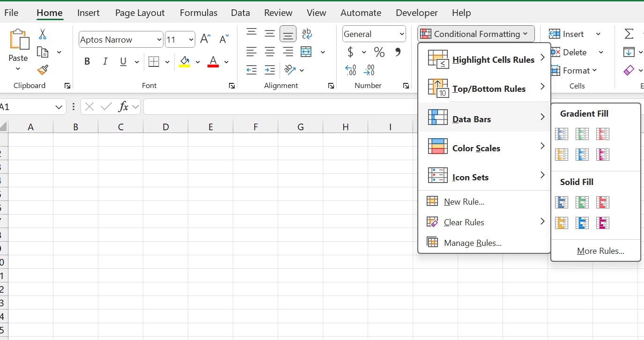Open Manage Rules dialog
The width and height of the screenshot is (644, 340).
click(x=472, y=243)
